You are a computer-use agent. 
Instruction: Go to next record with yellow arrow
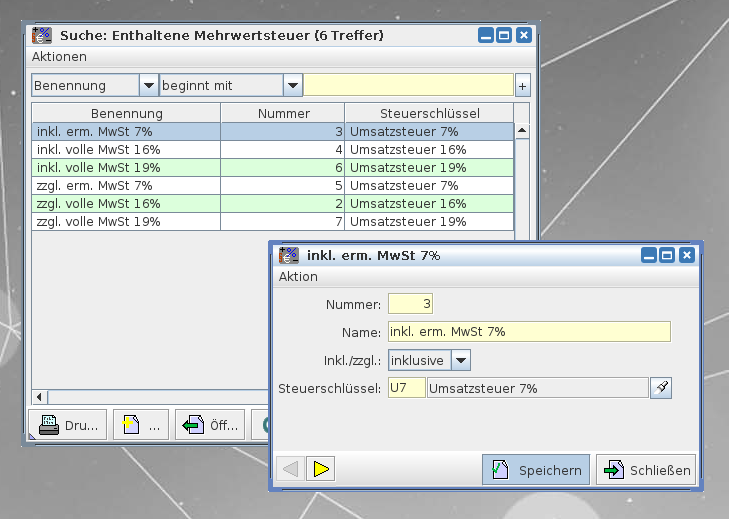(x=320, y=469)
